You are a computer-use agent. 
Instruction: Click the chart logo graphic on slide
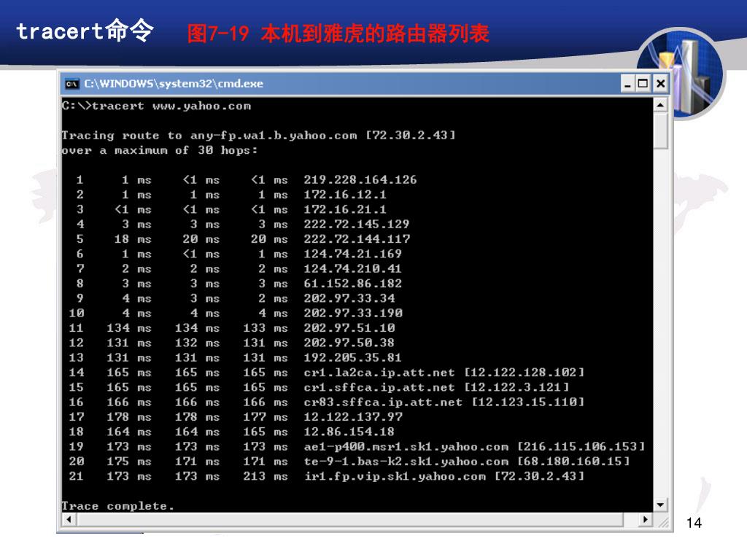pos(681,74)
